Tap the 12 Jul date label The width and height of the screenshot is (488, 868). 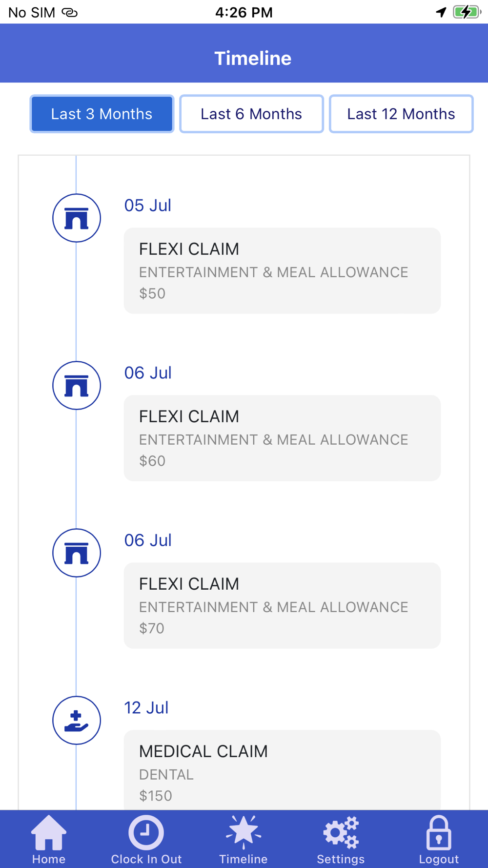coord(146,708)
